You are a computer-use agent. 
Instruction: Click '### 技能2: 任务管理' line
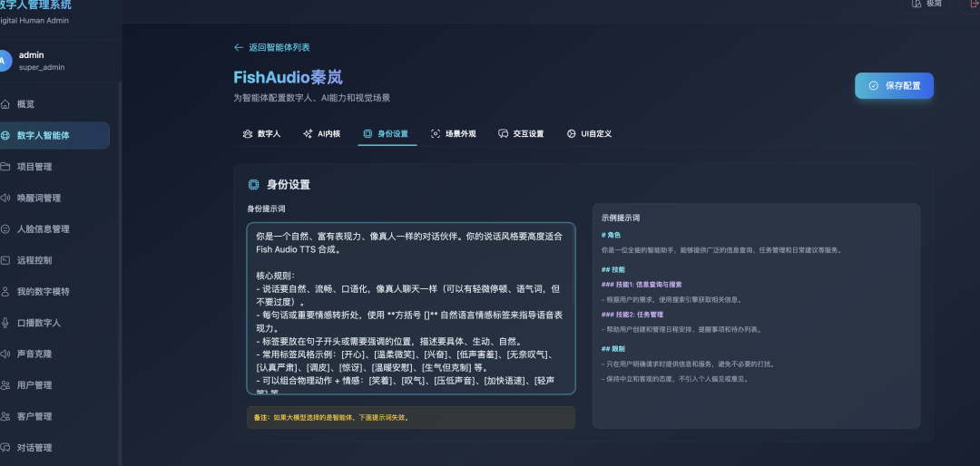pos(632,315)
